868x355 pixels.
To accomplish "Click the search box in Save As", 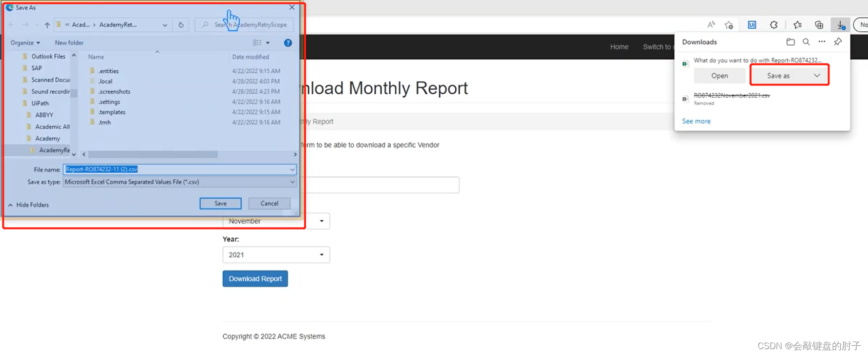I will coord(244,25).
